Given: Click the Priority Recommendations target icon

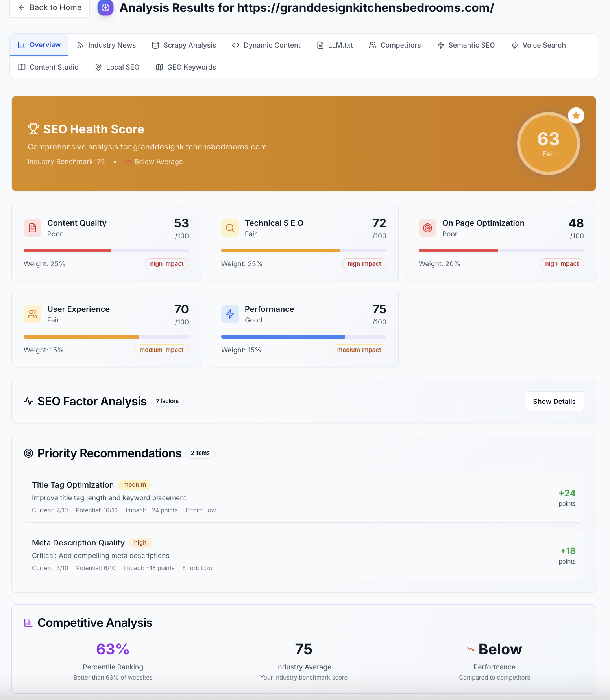Looking at the screenshot, I should pyautogui.click(x=28, y=453).
